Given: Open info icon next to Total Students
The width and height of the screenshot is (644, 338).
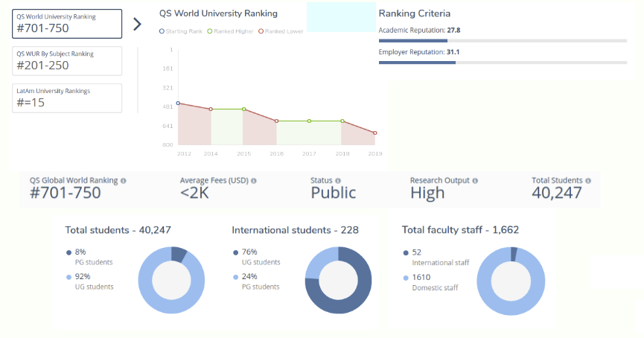Looking at the screenshot, I should (x=588, y=181).
